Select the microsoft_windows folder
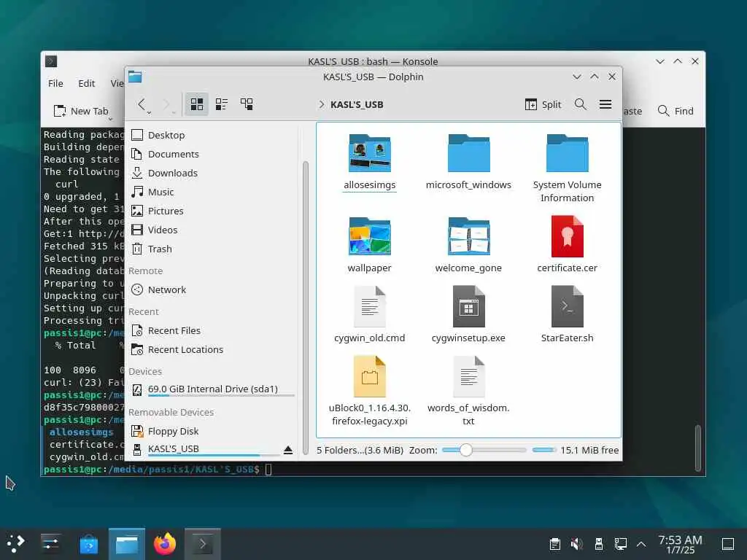The height and width of the screenshot is (560, 747). coord(468,163)
